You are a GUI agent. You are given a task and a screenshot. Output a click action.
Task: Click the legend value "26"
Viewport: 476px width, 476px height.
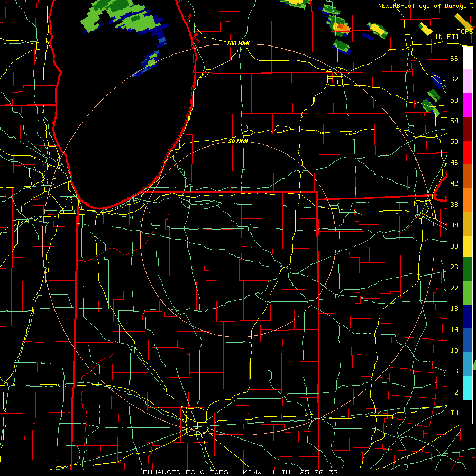454,267
